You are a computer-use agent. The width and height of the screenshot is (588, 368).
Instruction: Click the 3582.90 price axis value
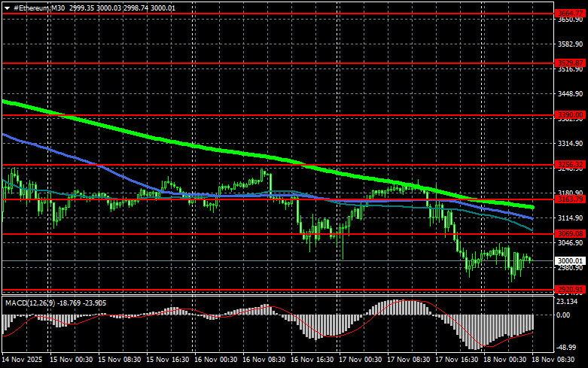pos(570,44)
